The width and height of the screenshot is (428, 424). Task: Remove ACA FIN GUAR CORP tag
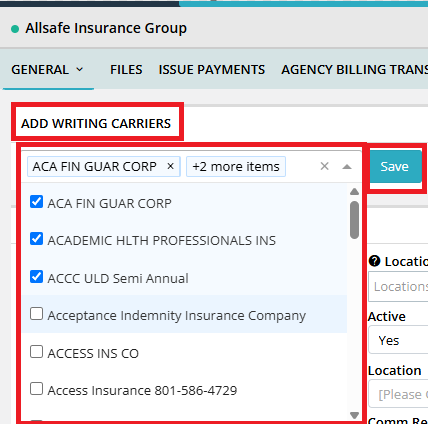click(170, 166)
